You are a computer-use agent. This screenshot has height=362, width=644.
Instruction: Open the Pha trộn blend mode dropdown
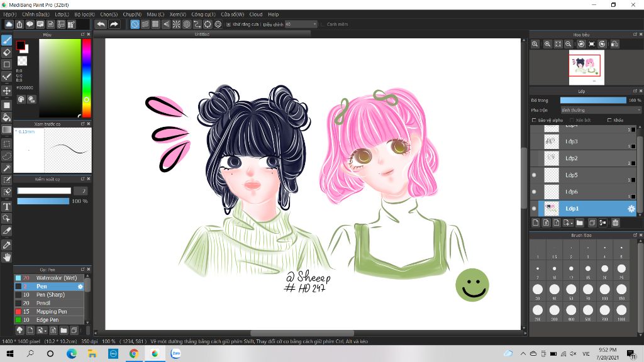(x=601, y=110)
